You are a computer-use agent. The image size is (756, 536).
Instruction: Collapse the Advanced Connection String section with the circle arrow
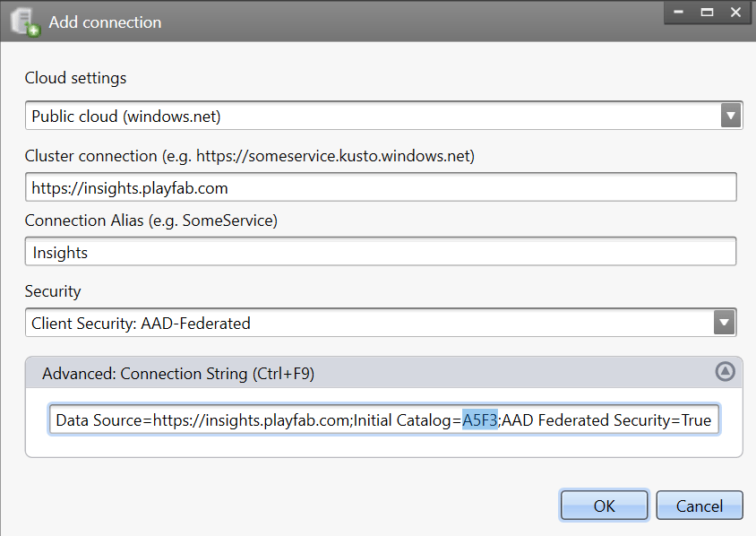[x=725, y=372]
